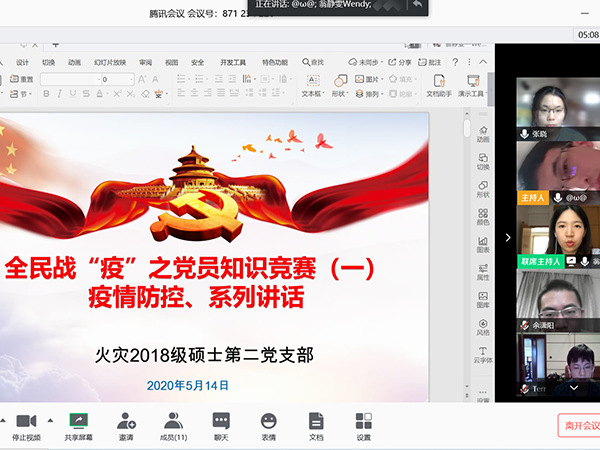Click the 属性 icon in WPS side panel
Viewport: 600px width, 450px height.
coord(483,272)
